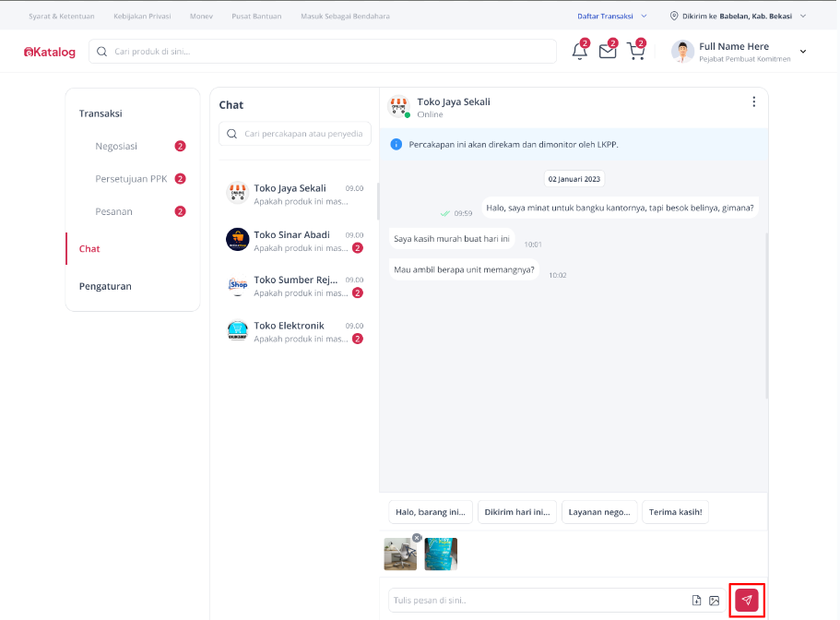Click the Full Name Here profile name
840x620 pixels.
click(733, 46)
